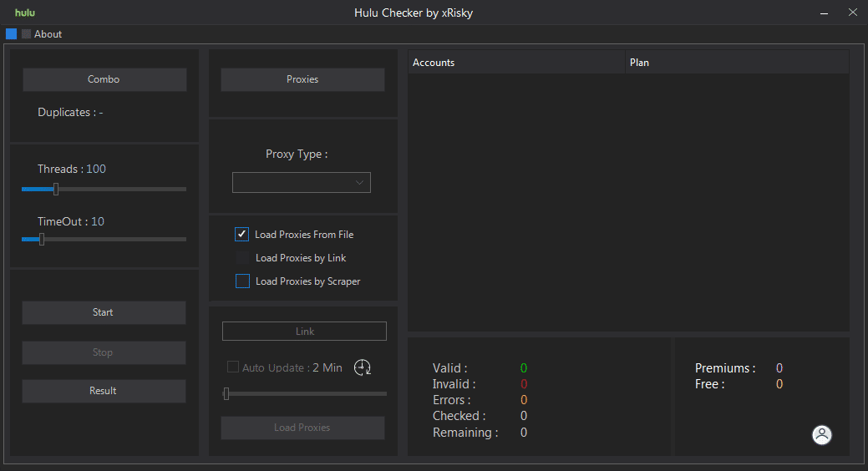Click the 'Duplicates : -' label
This screenshot has width=868, height=471.
coord(70,113)
